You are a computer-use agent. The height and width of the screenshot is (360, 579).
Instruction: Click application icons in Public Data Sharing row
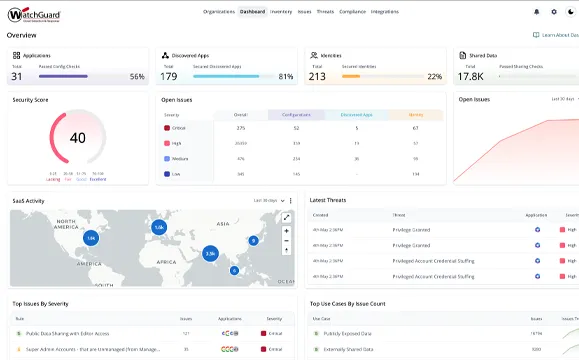coord(230,333)
